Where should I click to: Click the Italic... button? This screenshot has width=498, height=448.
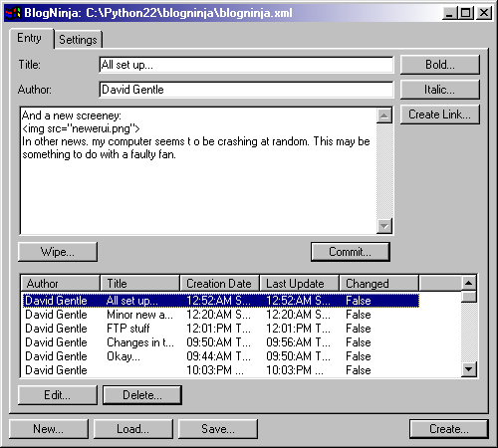(440, 90)
